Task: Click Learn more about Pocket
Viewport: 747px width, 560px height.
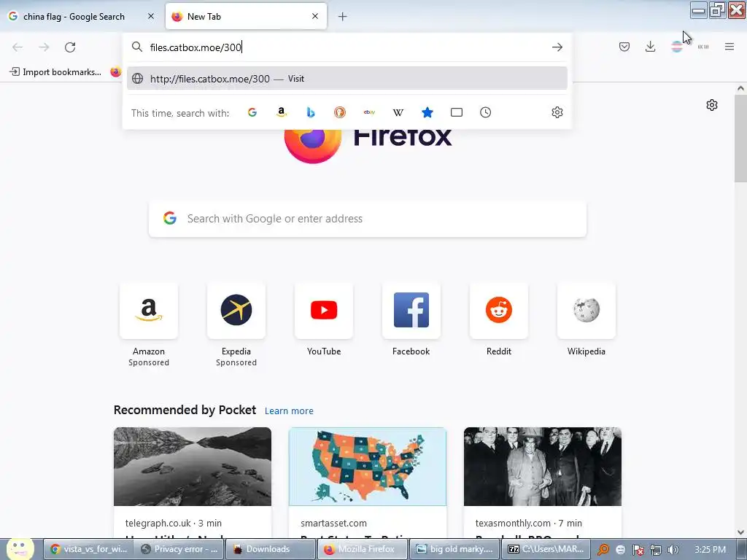Action: (x=289, y=411)
